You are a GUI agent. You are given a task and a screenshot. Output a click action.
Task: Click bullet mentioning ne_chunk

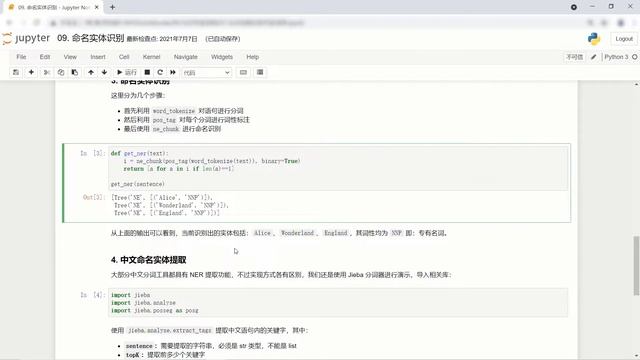pos(172,129)
